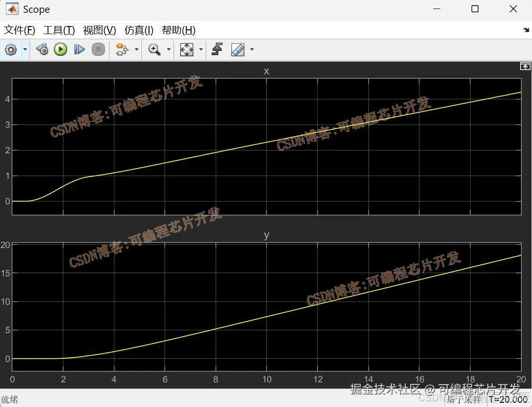
Task: Open Scope configuration properties gear
Action: point(11,50)
